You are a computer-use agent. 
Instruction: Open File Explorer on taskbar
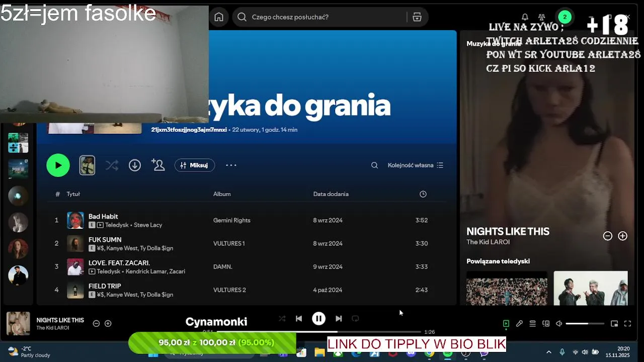click(x=319, y=353)
